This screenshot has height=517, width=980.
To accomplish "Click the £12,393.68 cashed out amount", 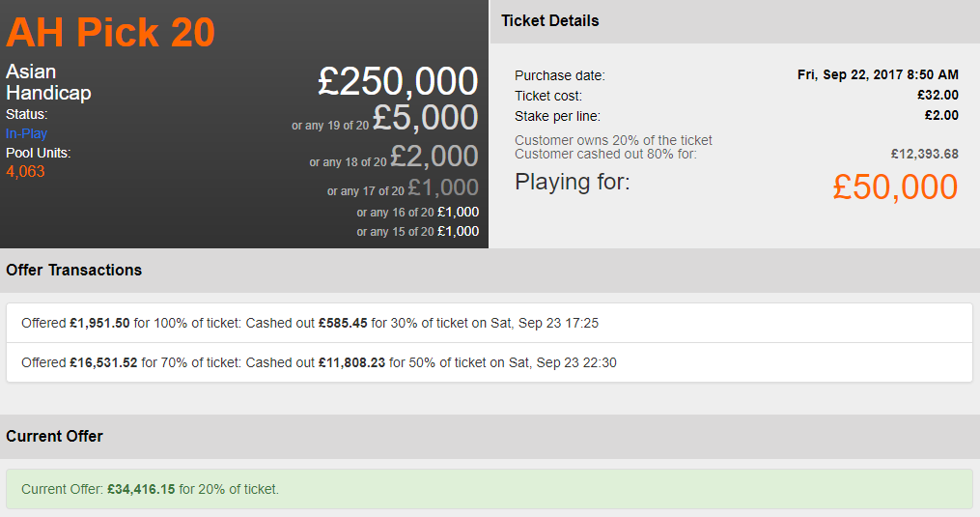I will tap(924, 154).
